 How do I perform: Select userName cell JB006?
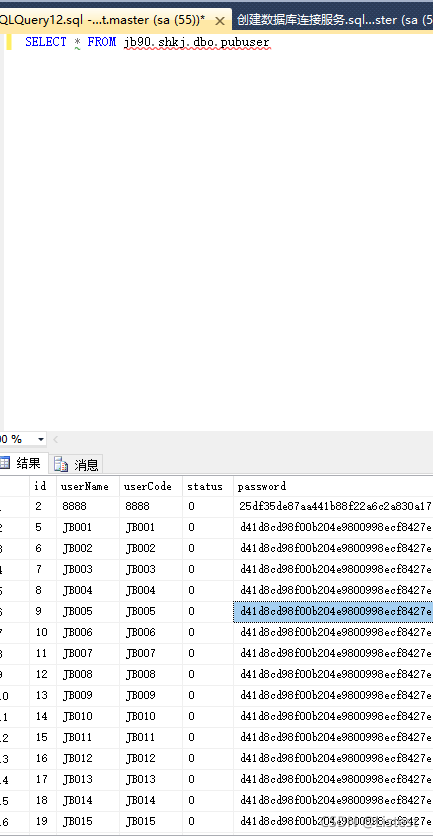[88, 632]
